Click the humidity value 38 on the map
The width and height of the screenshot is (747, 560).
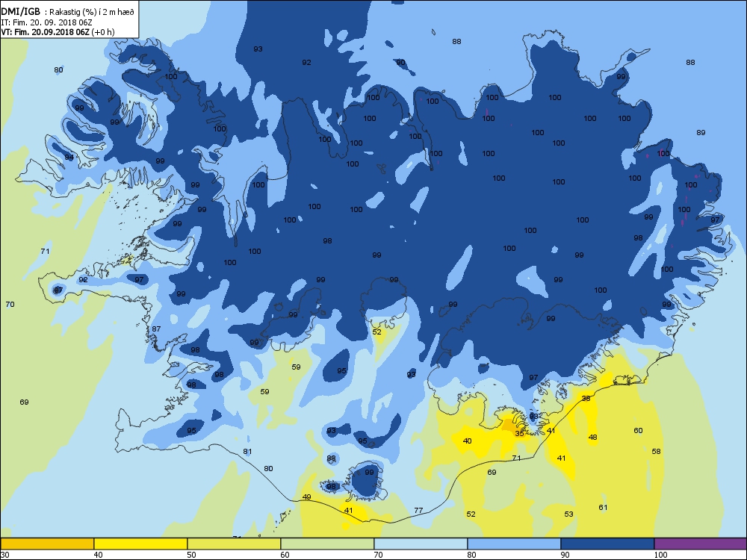586,398
